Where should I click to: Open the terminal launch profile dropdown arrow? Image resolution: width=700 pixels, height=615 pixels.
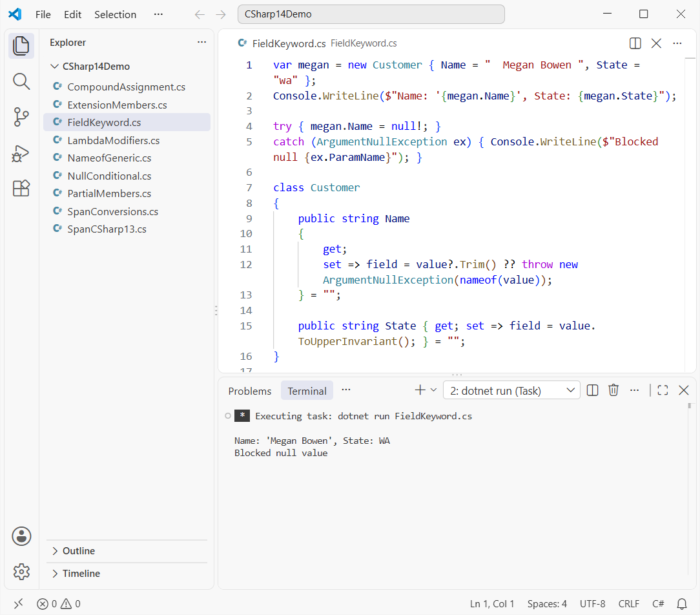pyautogui.click(x=433, y=390)
